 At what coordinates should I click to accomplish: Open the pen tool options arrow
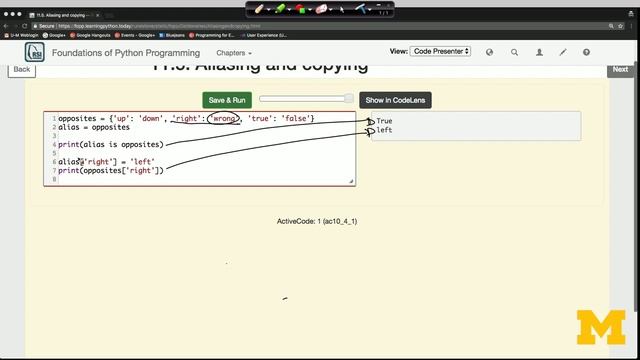[x=268, y=9]
